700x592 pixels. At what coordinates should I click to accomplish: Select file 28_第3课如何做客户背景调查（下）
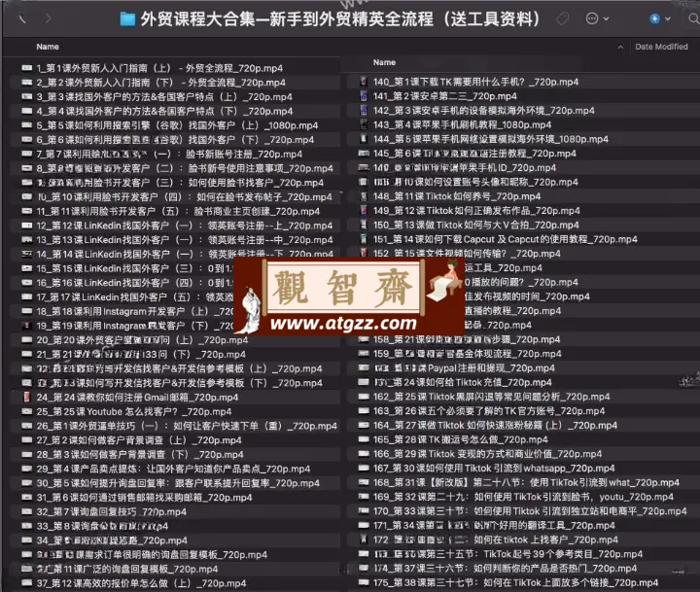point(140,454)
